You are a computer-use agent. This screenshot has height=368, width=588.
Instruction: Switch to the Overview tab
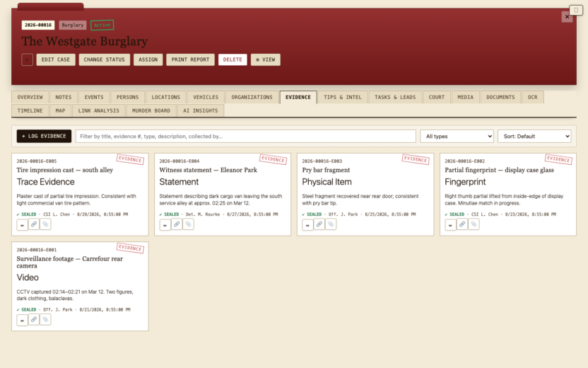click(x=30, y=97)
